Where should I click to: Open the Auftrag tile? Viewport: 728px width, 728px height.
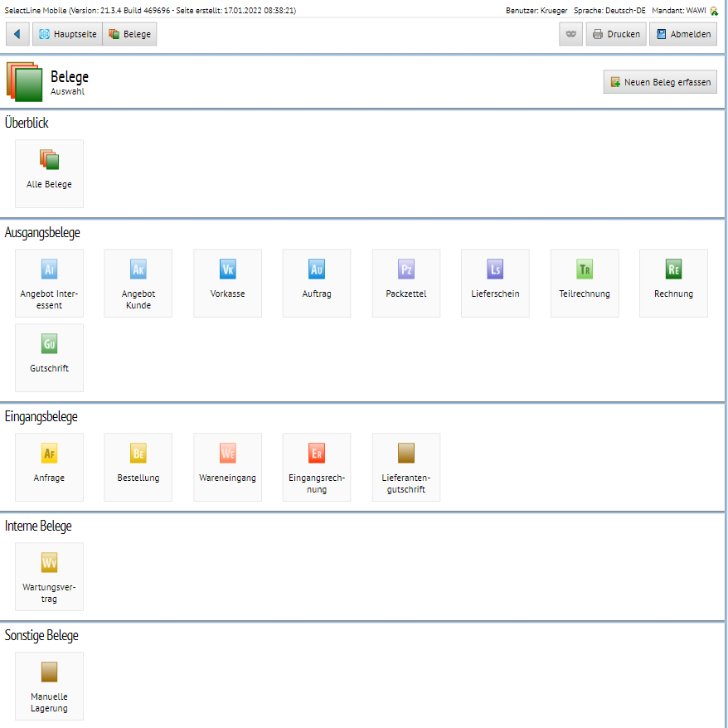click(x=317, y=284)
